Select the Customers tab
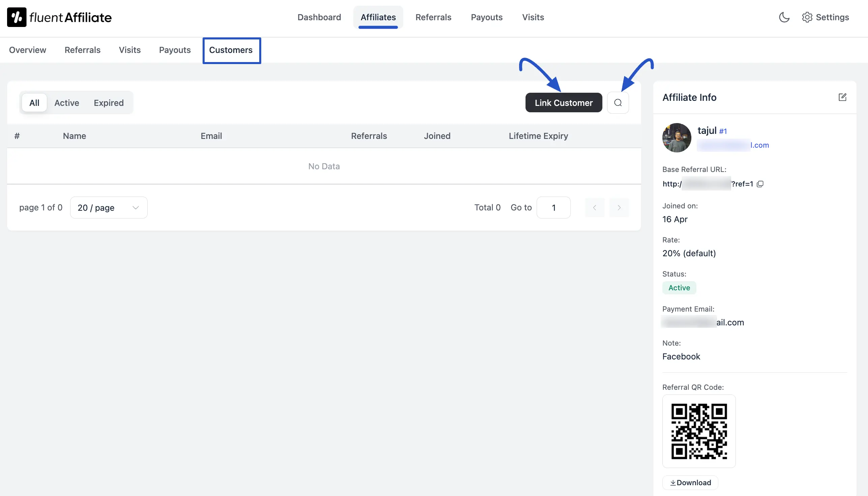The height and width of the screenshot is (496, 868). click(231, 50)
